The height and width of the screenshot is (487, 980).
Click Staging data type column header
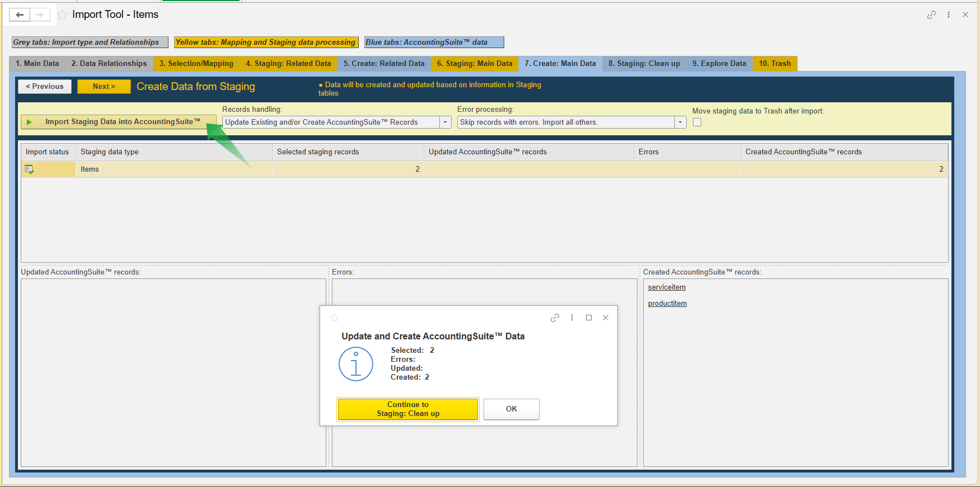click(174, 152)
